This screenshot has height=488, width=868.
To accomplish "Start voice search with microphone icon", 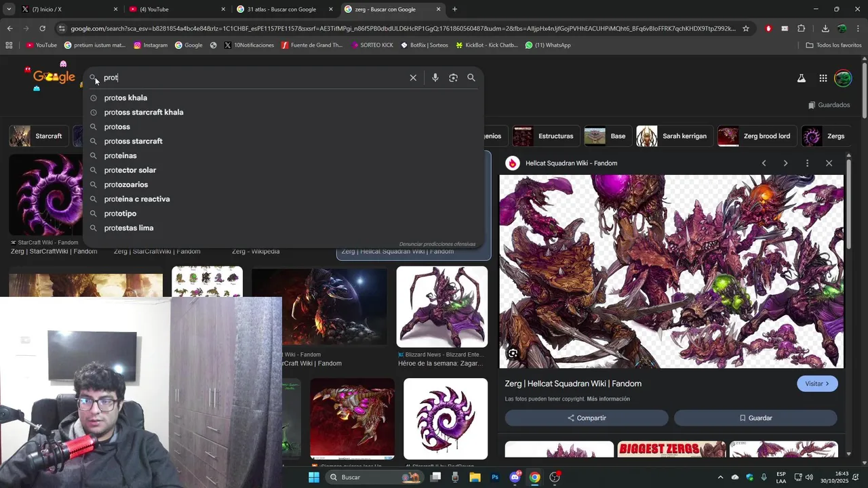I will point(435,78).
